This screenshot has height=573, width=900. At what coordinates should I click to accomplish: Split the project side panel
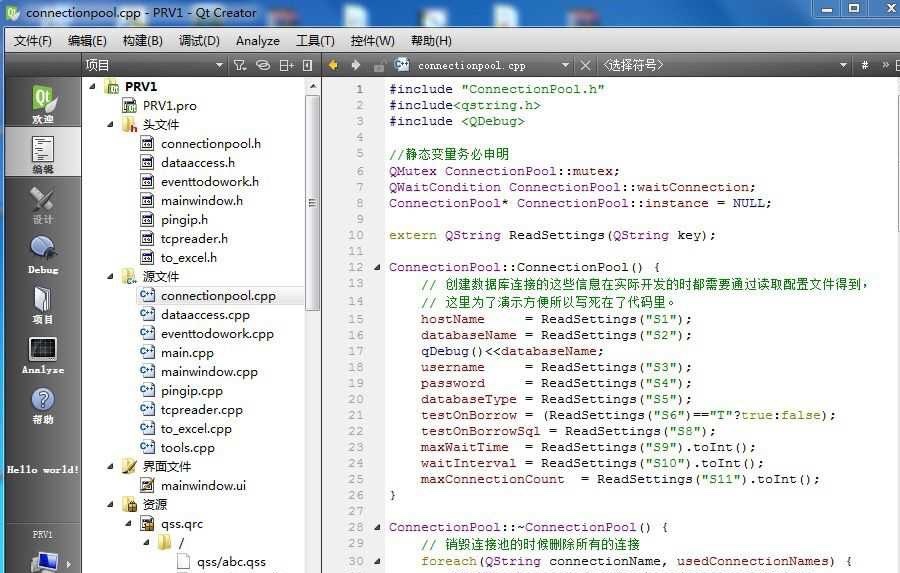click(286, 65)
